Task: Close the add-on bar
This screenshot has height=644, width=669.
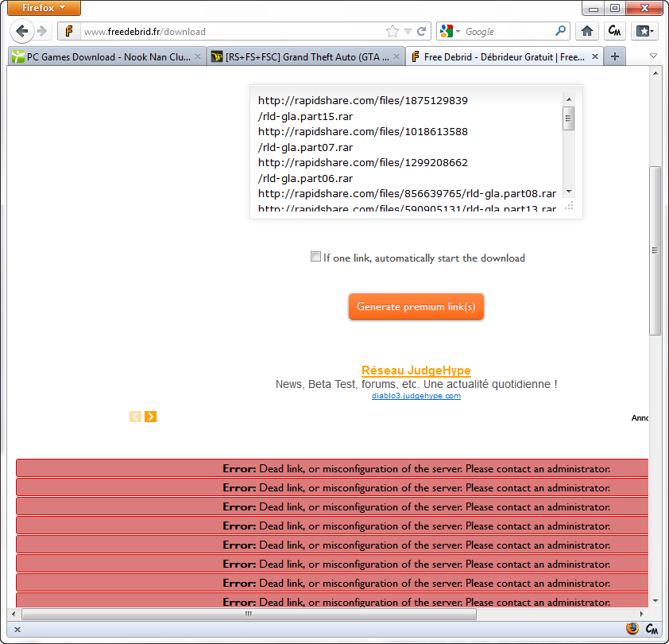Action: [17, 630]
